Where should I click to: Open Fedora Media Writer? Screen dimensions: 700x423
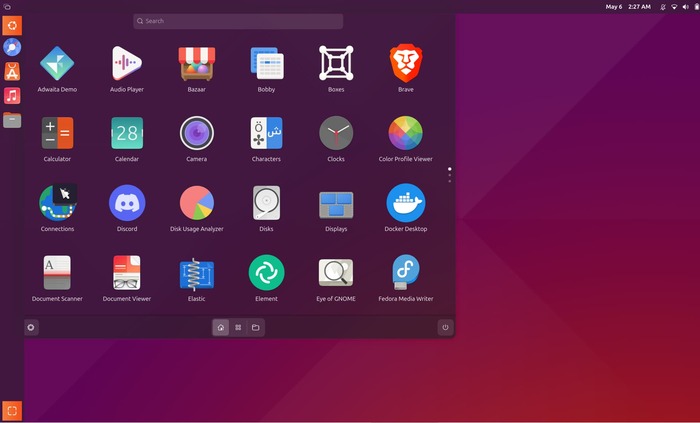[x=406, y=273]
